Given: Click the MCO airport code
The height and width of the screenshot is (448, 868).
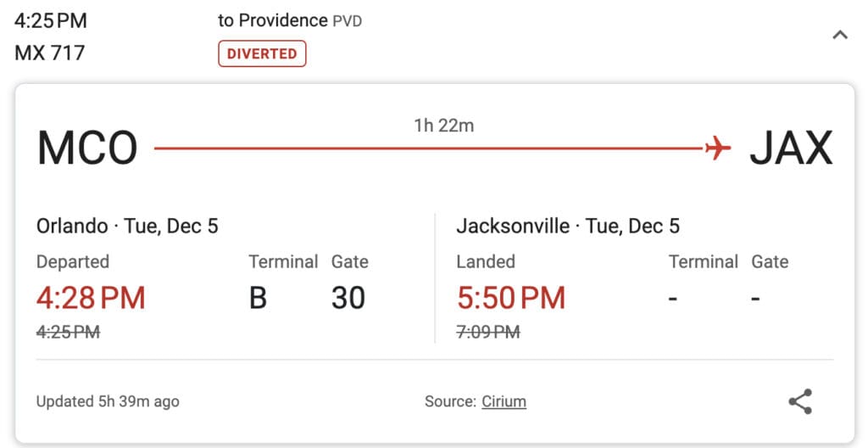Looking at the screenshot, I should tap(87, 148).
